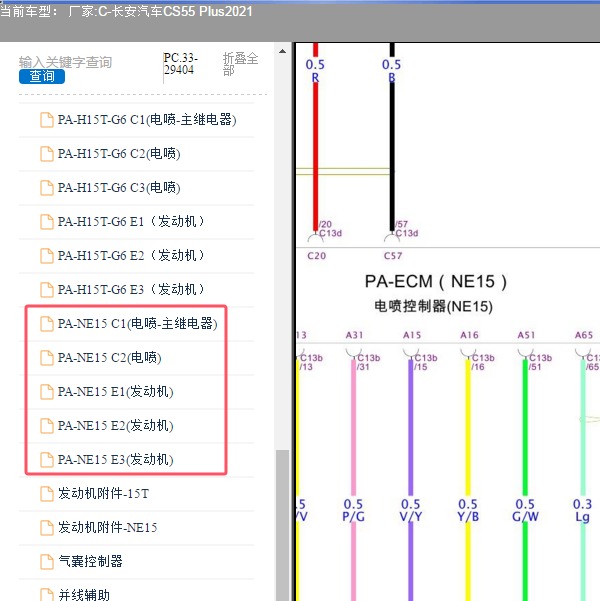600x601 pixels.
Task: Open 发动机附件-NE15 diagram entry
Action: (107, 527)
